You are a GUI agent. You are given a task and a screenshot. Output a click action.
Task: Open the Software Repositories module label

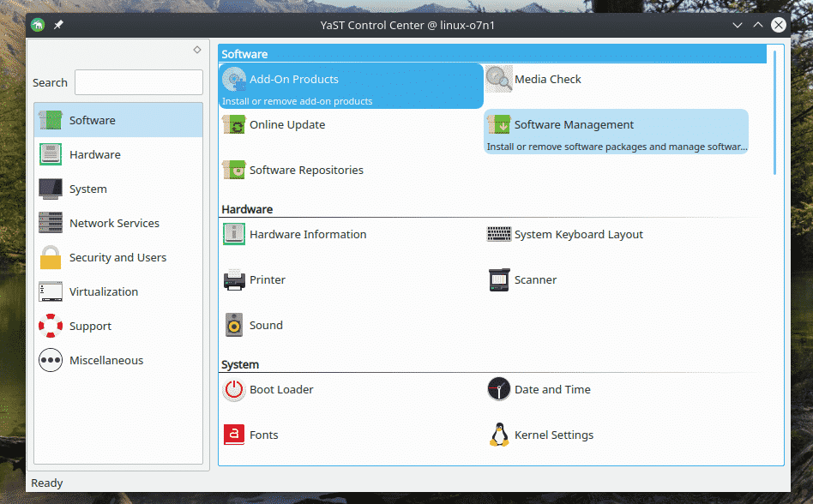[x=306, y=170]
